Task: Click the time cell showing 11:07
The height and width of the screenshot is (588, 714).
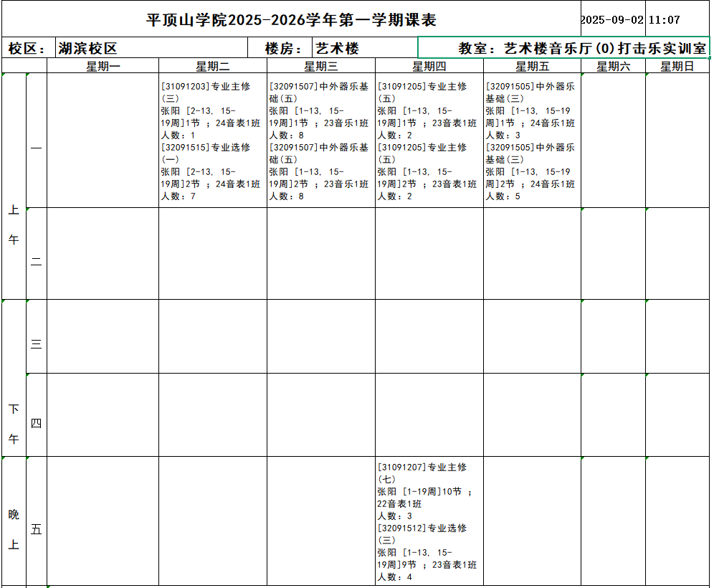Action: tap(664, 20)
